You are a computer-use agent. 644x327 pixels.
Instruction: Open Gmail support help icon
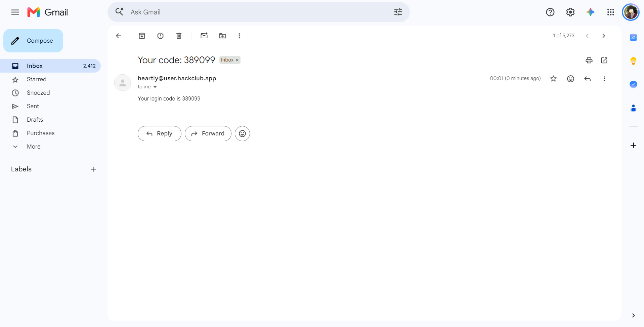(550, 12)
